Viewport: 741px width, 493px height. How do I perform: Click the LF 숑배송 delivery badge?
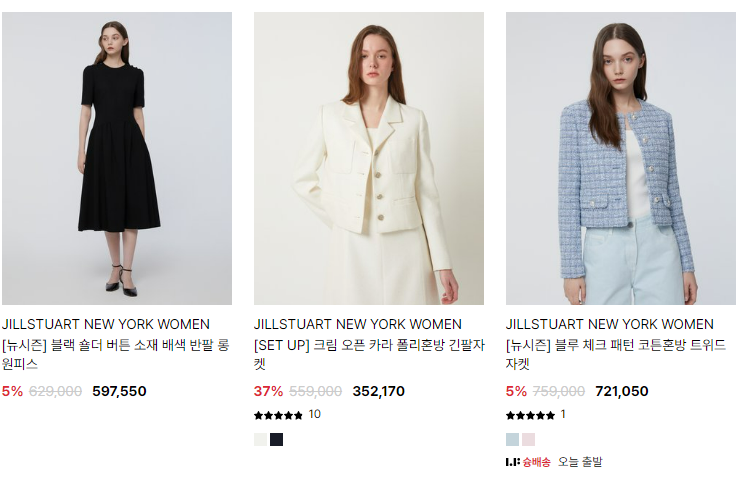click(x=528, y=462)
